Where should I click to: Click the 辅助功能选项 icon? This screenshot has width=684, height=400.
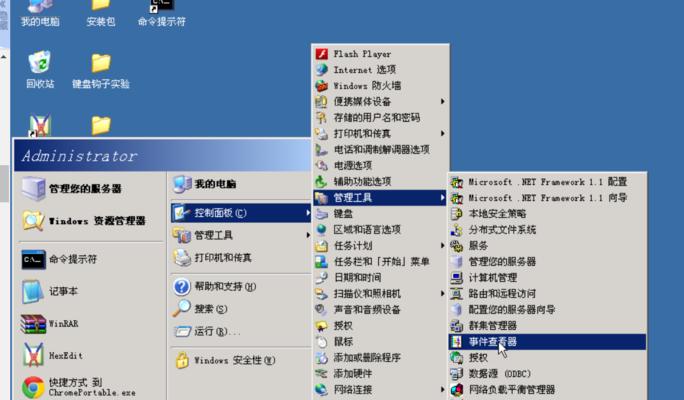tap(322, 181)
